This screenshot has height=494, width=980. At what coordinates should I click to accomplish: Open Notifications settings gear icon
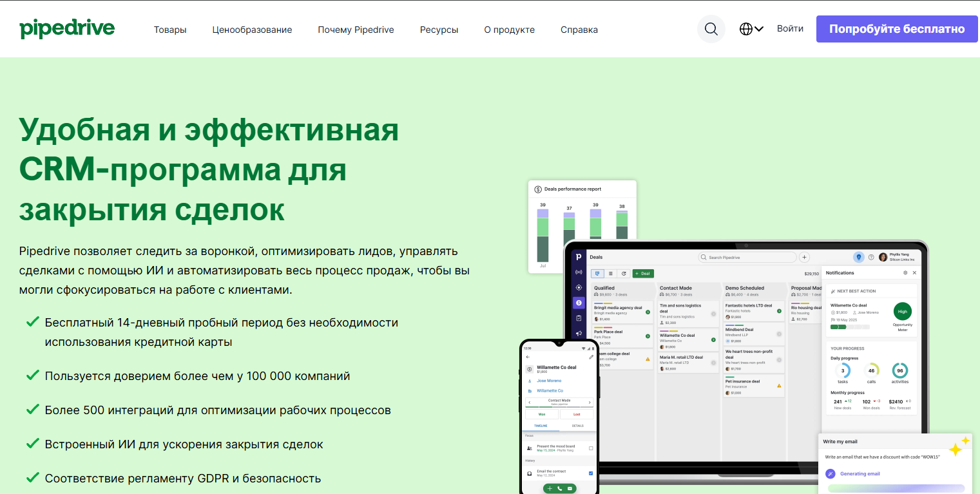point(905,273)
